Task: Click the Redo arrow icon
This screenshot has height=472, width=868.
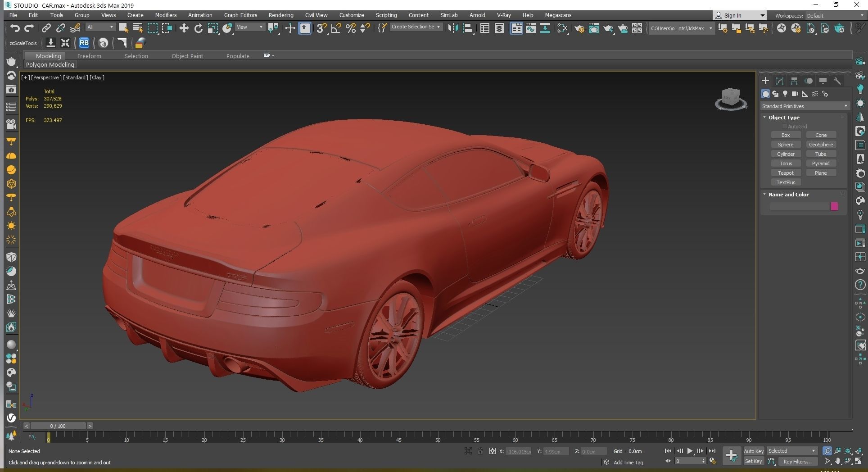Action: tap(29, 28)
